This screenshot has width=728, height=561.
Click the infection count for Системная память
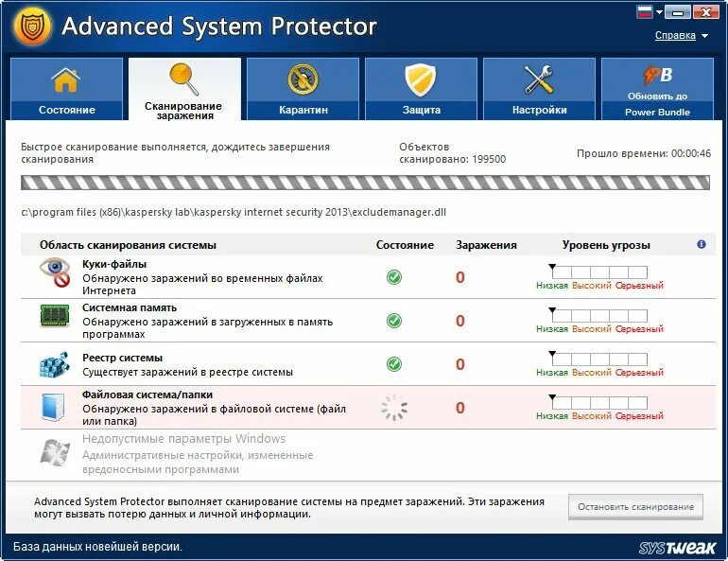(460, 321)
